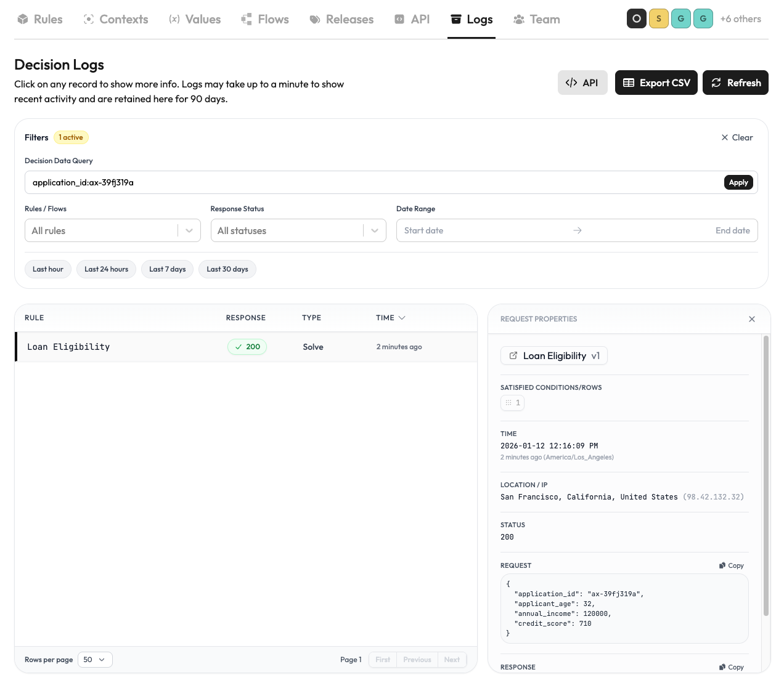Copy the request JSON payload
This screenshot has width=784, height=688.
coord(731,565)
